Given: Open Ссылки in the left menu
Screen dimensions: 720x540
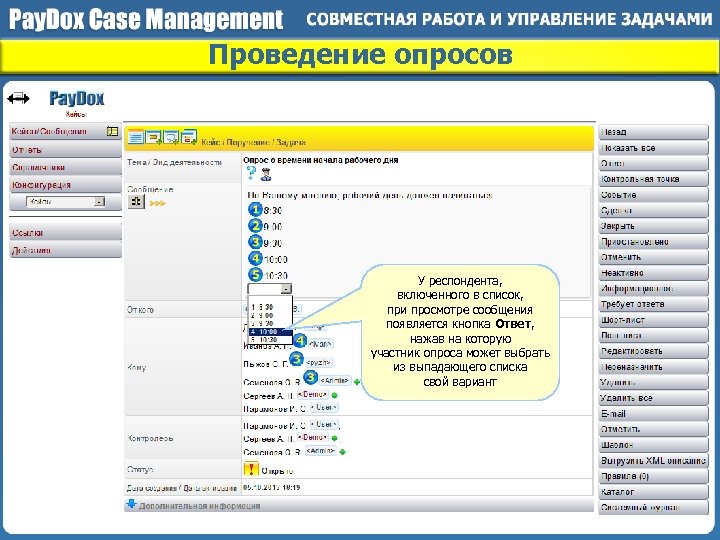Looking at the screenshot, I should (x=65, y=233).
